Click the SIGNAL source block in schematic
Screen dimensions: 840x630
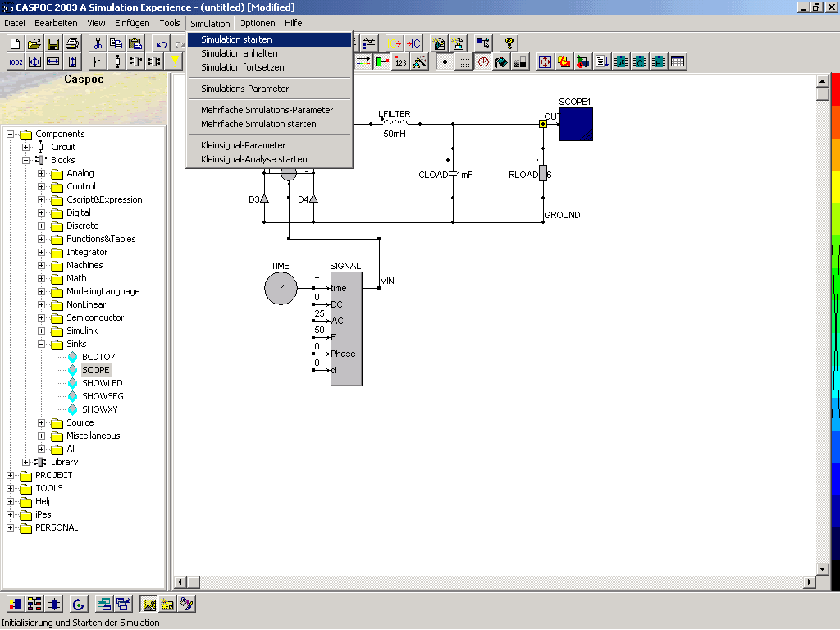[x=346, y=329]
